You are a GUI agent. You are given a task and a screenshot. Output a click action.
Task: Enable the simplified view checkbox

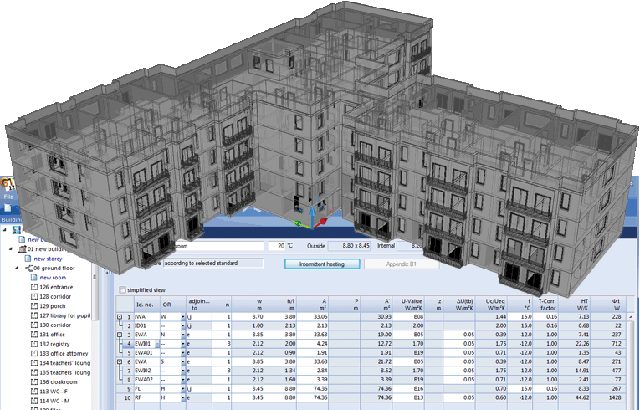pyautogui.click(x=122, y=290)
